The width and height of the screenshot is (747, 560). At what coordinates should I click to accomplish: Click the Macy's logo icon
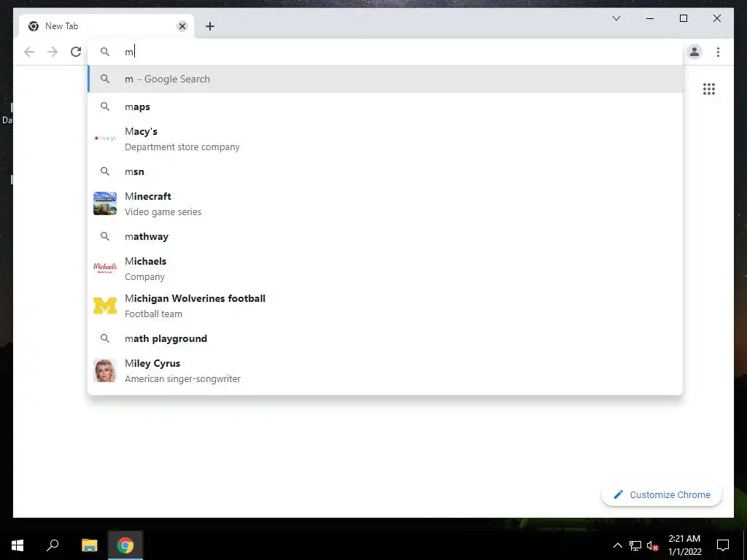tap(105, 139)
